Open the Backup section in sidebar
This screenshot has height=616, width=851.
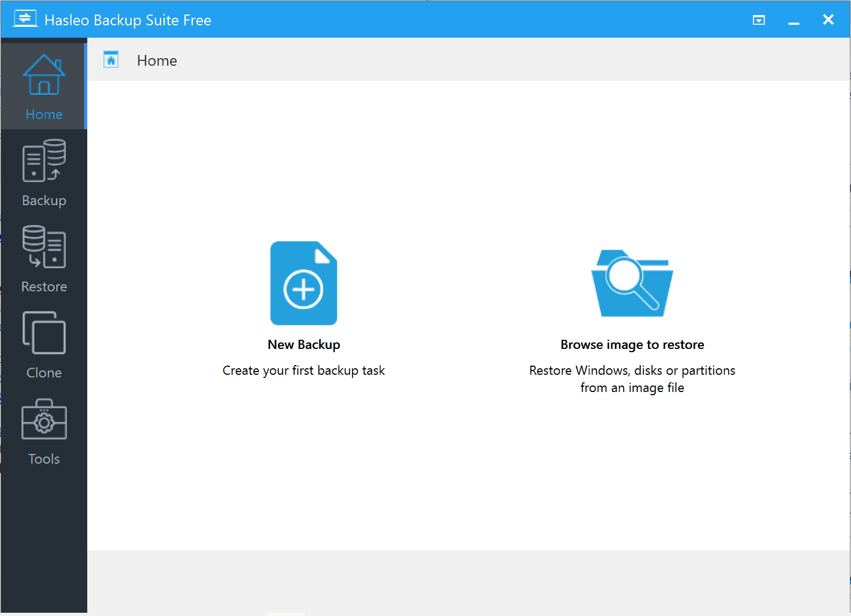pos(44,172)
